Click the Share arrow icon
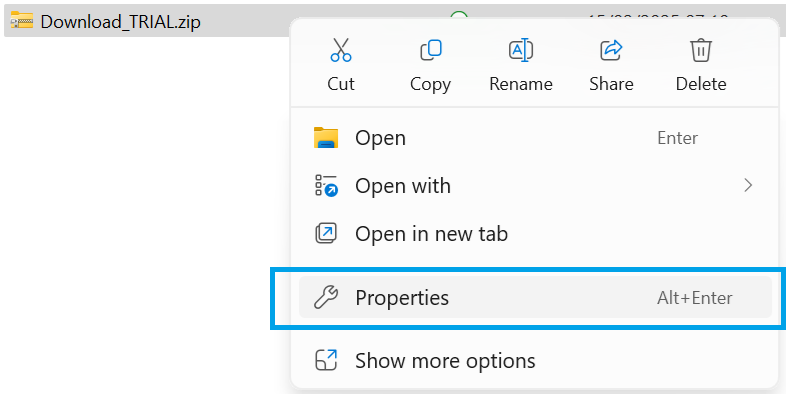This screenshot has width=786, height=394. 611,50
